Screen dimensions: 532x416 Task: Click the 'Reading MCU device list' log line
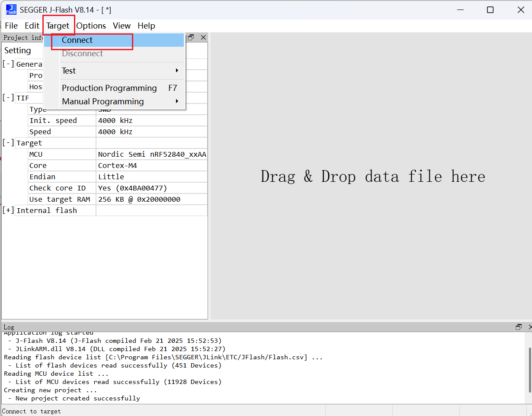[x=56, y=374]
